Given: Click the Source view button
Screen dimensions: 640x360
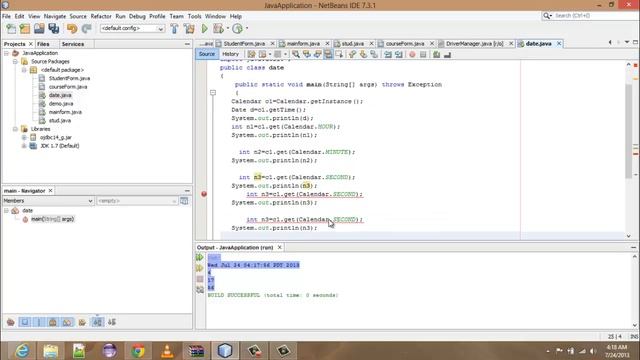Looking at the screenshot, I should pos(207,54).
